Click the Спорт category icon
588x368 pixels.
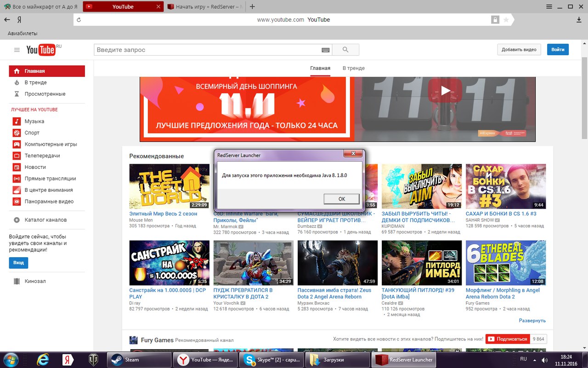17,133
